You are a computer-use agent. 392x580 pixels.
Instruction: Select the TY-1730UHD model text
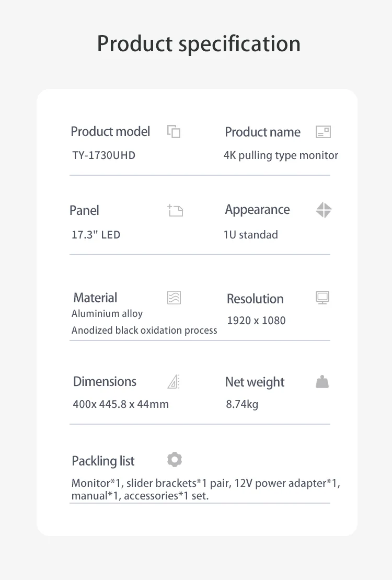pyautogui.click(x=103, y=155)
